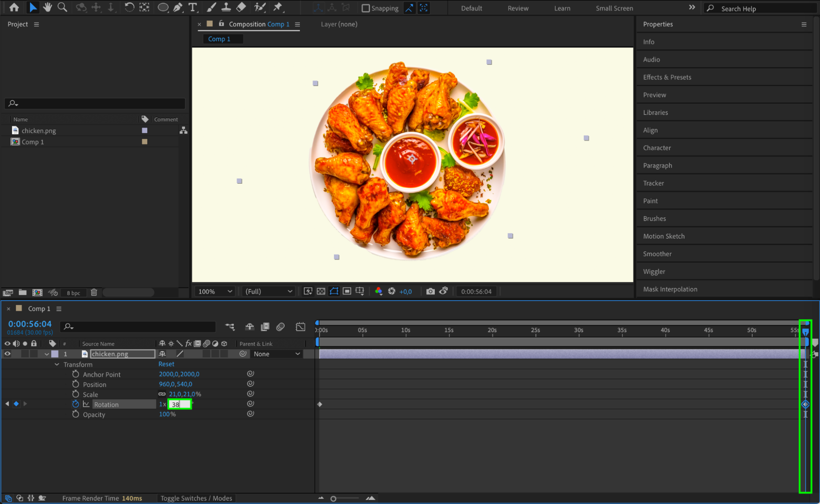820x504 pixels.
Task: Select the Puppet Pin tool
Action: pyautogui.click(x=278, y=7)
